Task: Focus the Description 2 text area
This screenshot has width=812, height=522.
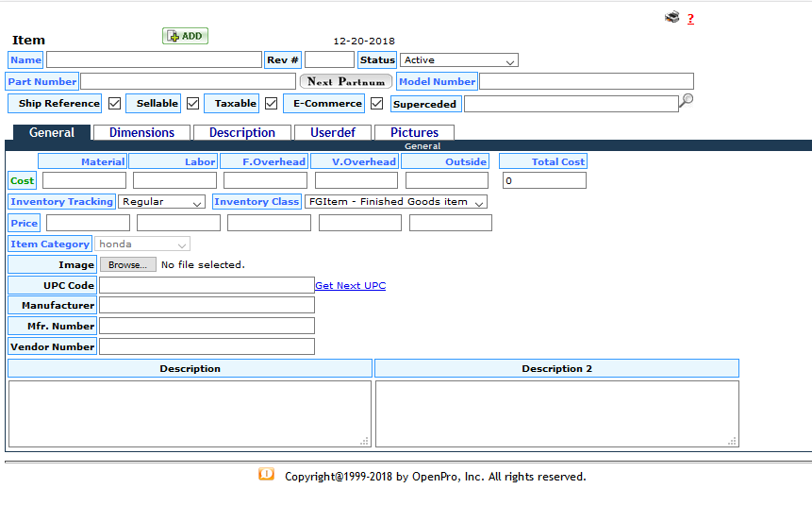Action: tap(556, 413)
